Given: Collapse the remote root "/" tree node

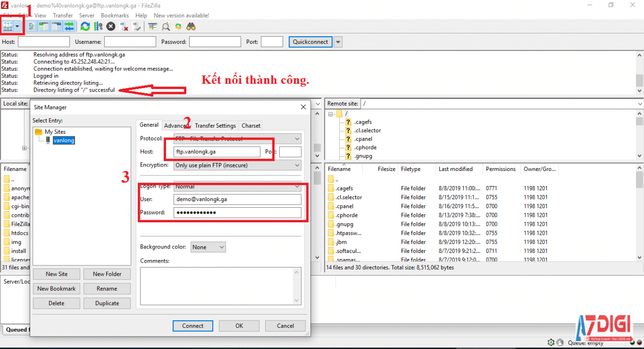Looking at the screenshot, I should pyautogui.click(x=331, y=114).
